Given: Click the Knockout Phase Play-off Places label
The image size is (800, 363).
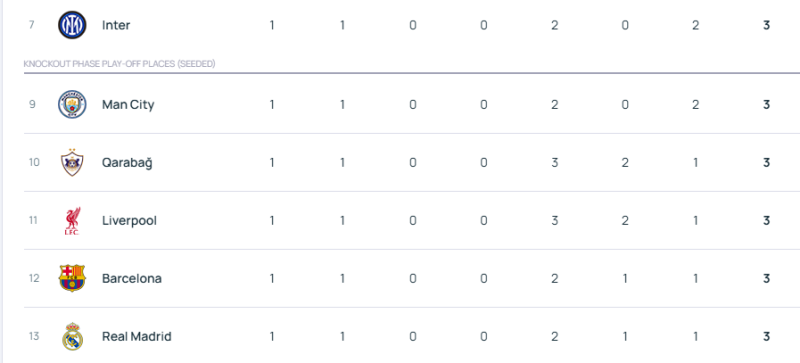Looking at the screenshot, I should coord(119,64).
